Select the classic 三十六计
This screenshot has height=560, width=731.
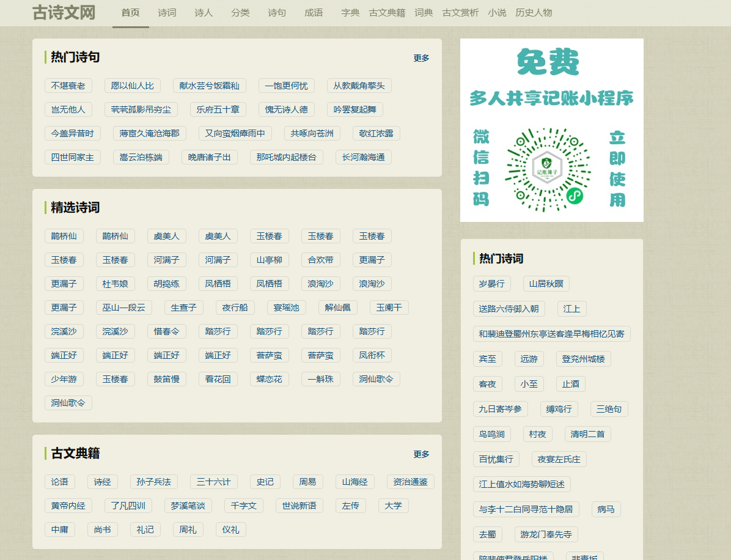[213, 482]
